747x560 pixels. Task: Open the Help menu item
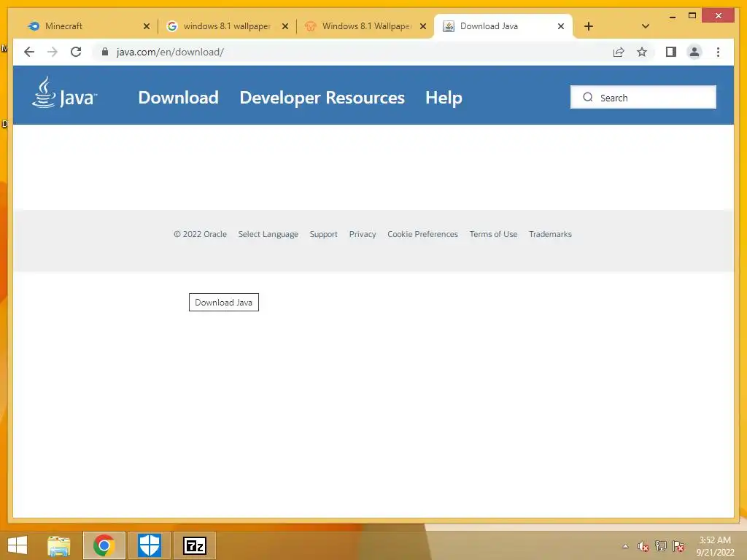click(x=444, y=98)
